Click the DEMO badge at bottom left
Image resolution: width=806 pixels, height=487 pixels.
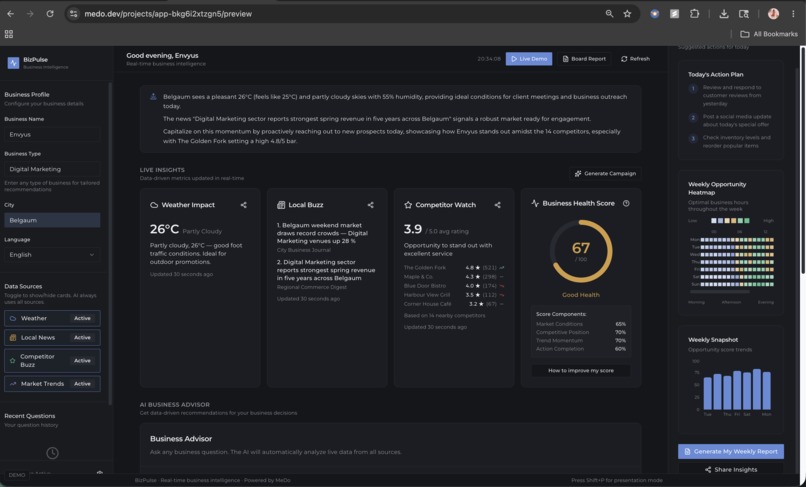click(x=17, y=475)
